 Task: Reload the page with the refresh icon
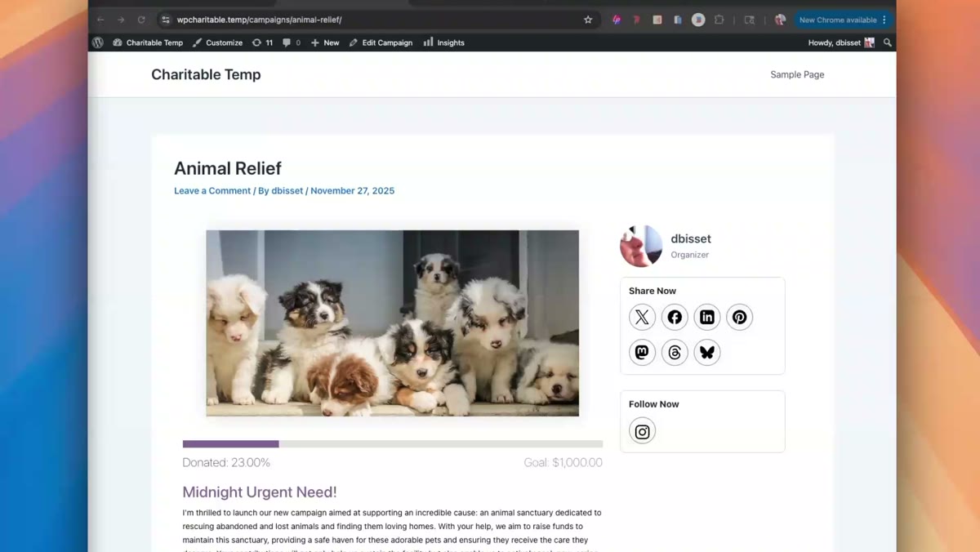coord(141,20)
